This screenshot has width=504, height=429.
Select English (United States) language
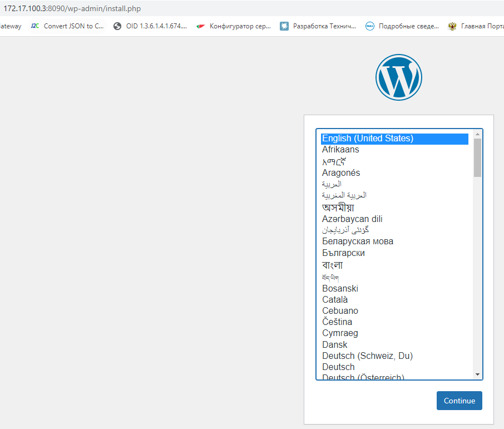pyautogui.click(x=368, y=139)
